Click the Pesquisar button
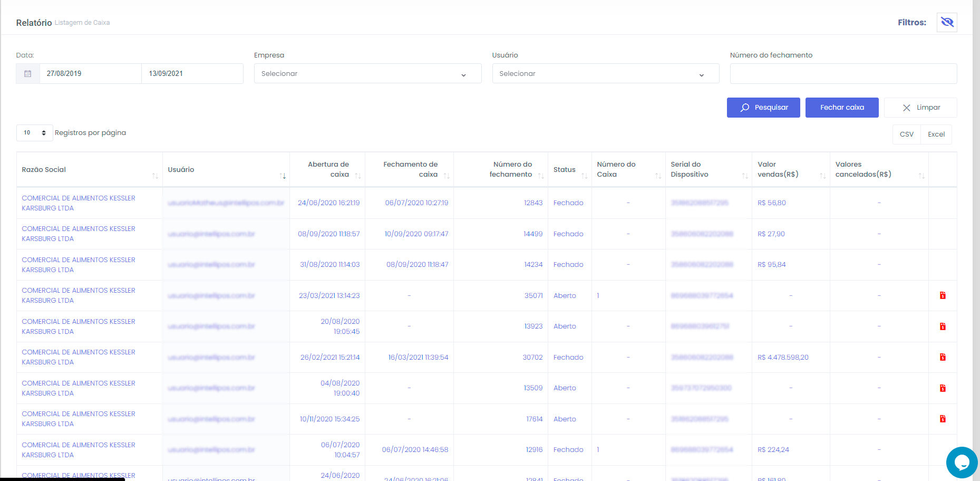Image resolution: width=980 pixels, height=481 pixels. point(763,108)
